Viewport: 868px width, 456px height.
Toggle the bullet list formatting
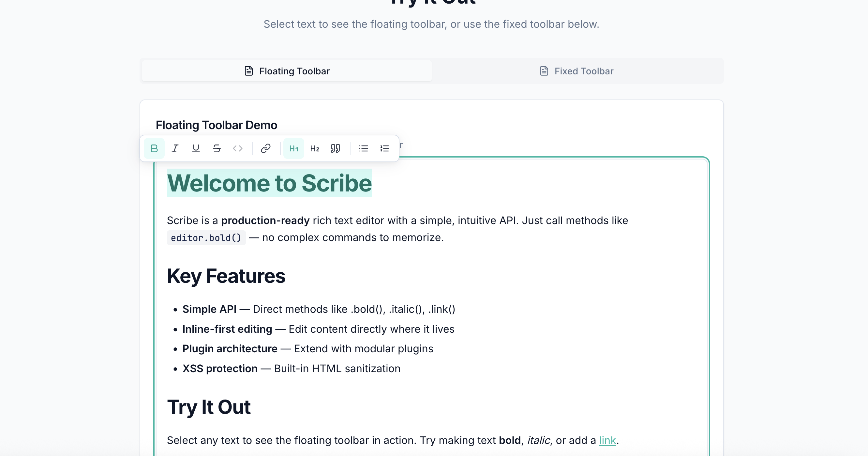click(x=363, y=148)
